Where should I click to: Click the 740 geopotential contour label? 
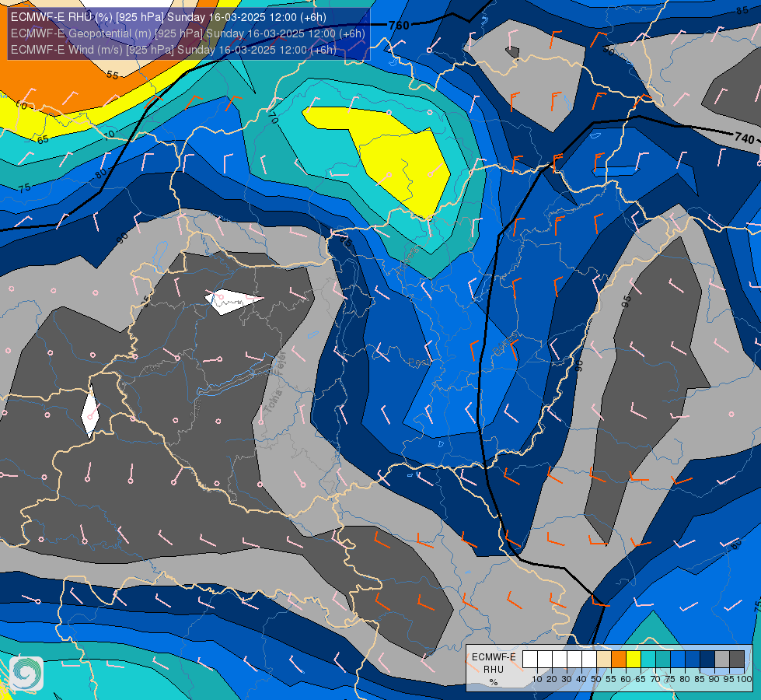pyautogui.click(x=745, y=138)
